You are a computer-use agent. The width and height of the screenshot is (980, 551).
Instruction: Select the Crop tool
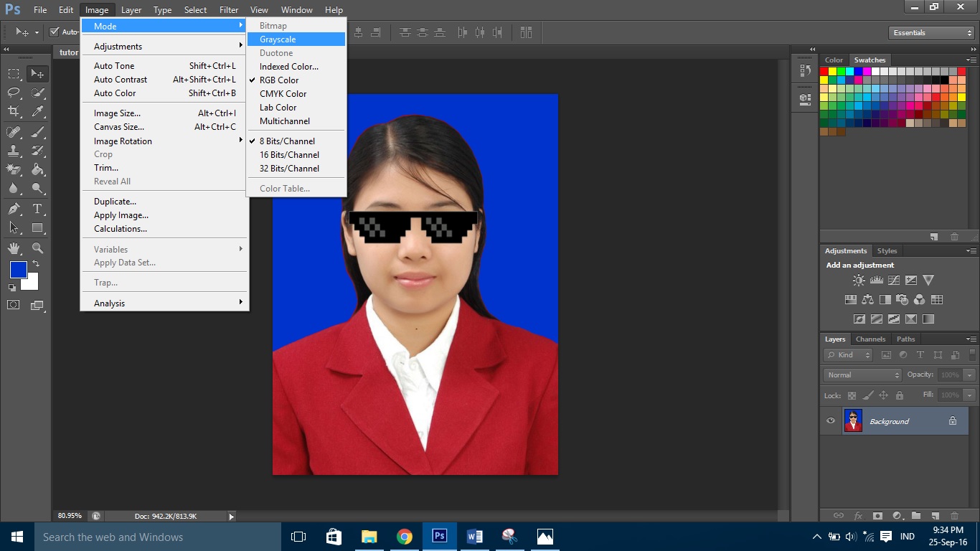click(x=14, y=111)
